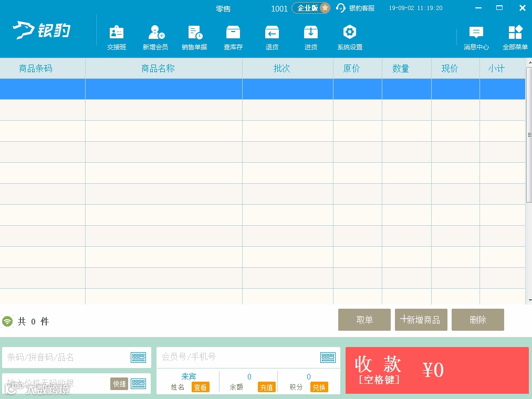Click the 数量 column header
The image size is (532, 399).
click(407, 68)
